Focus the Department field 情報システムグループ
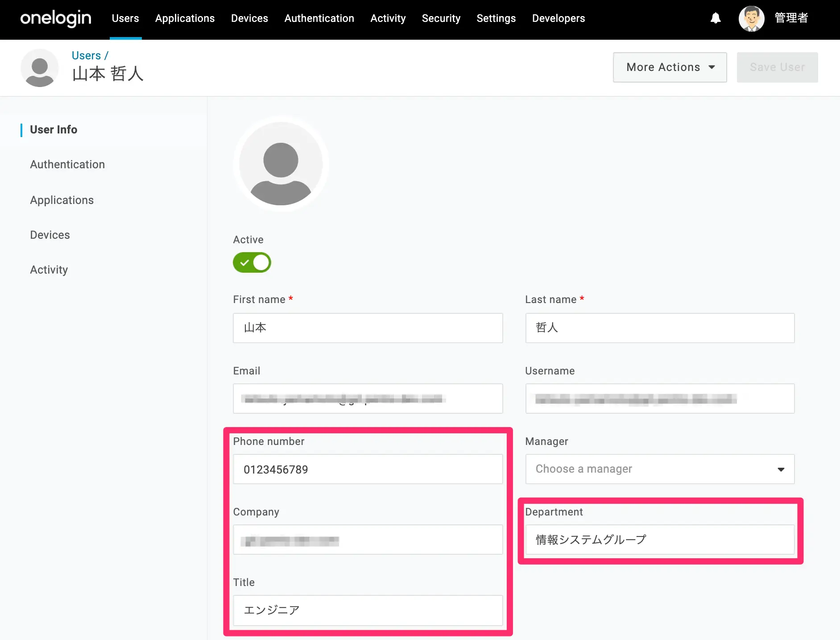Viewport: 840px width, 640px height. pyautogui.click(x=660, y=540)
